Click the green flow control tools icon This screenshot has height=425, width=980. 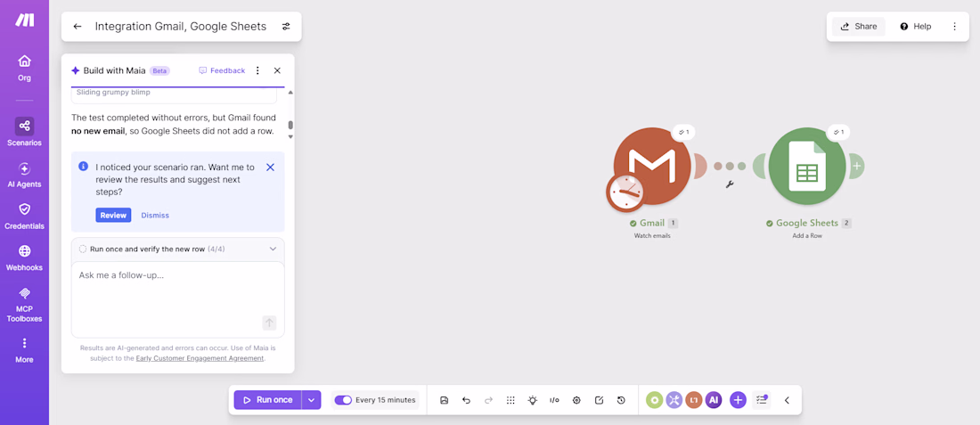[x=655, y=400]
